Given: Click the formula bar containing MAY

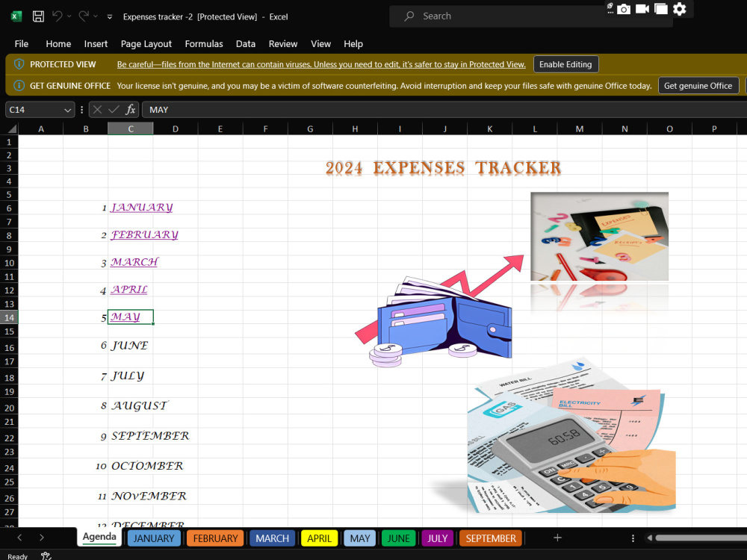Looking at the screenshot, I should pyautogui.click(x=444, y=110).
